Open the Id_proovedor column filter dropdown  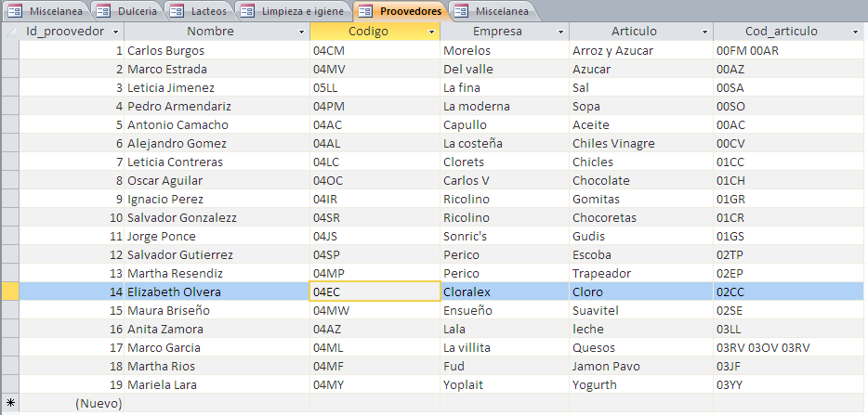pos(115,32)
